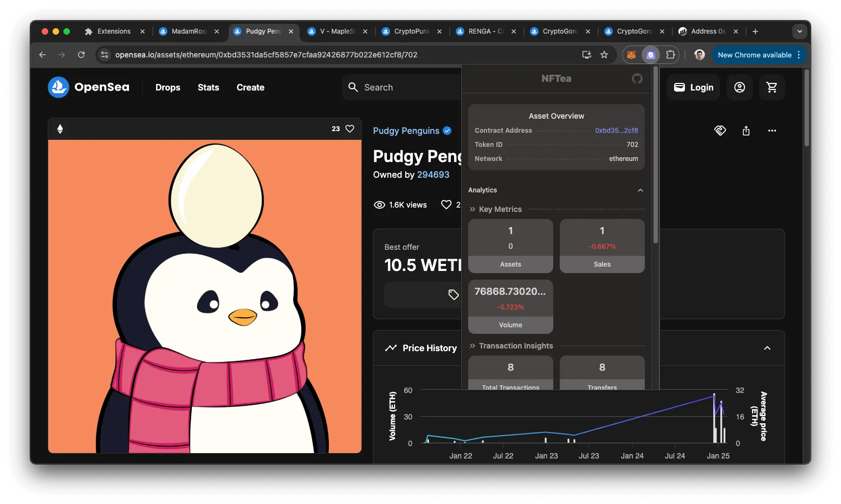Image resolution: width=841 pixels, height=504 pixels.
Task: Click the search magnifier icon
Action: tap(353, 87)
